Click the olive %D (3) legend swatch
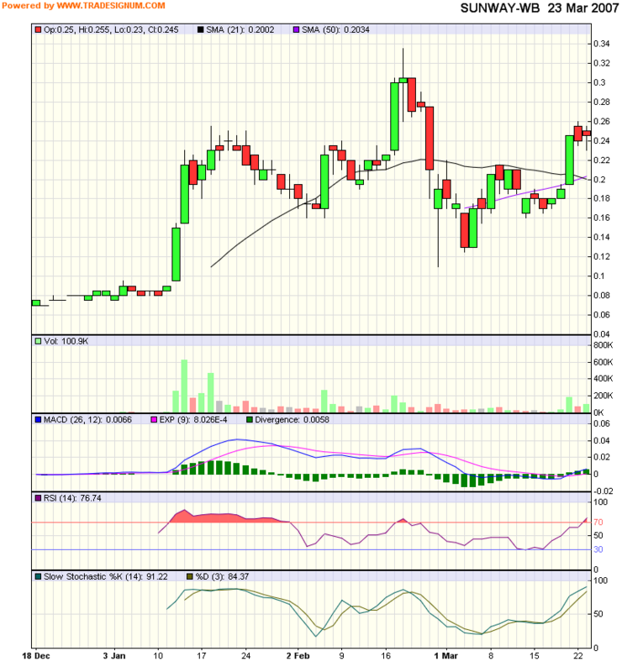The image size is (622, 672). click(x=190, y=576)
